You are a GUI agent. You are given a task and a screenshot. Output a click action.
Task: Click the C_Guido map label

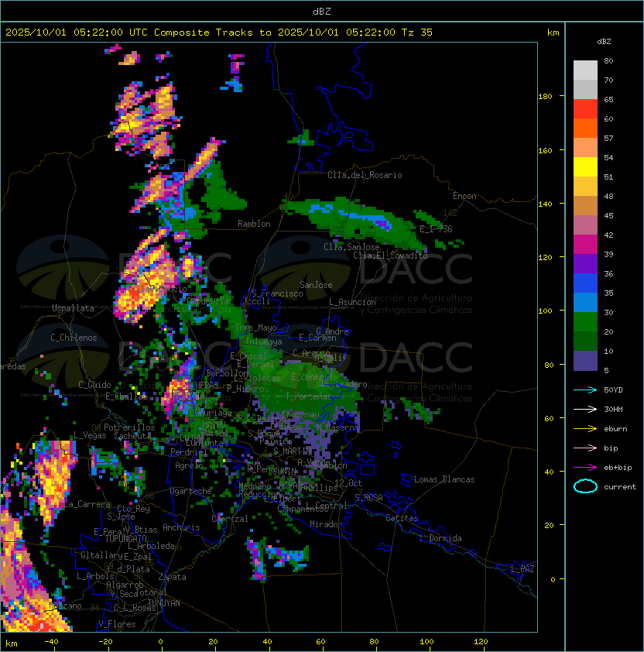[x=94, y=385]
